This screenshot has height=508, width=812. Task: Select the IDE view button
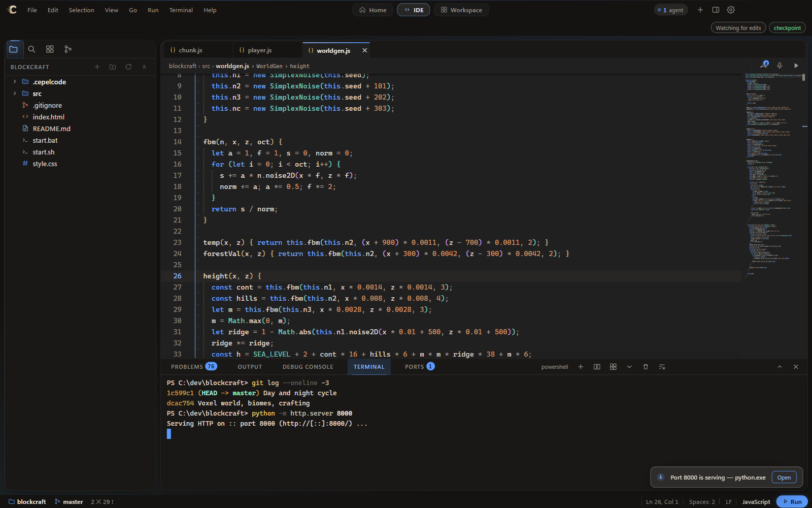(414, 10)
